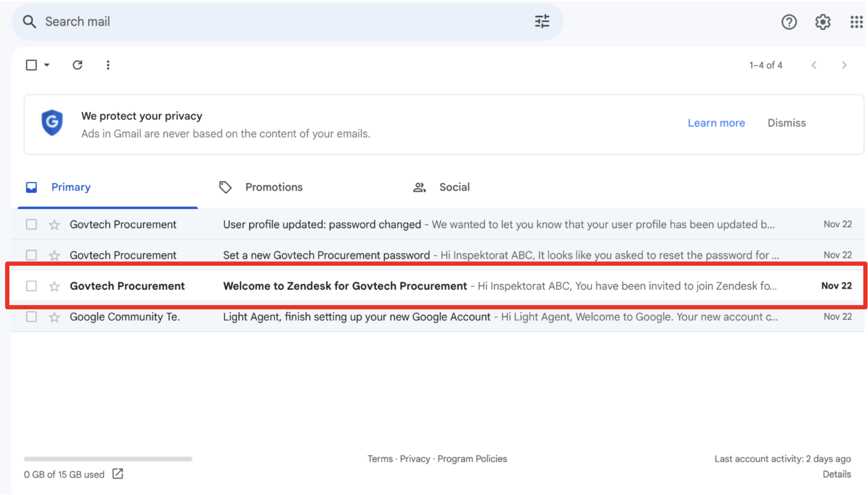Open the Settings gear icon
Viewport: 868px width, 495px height.
823,22
